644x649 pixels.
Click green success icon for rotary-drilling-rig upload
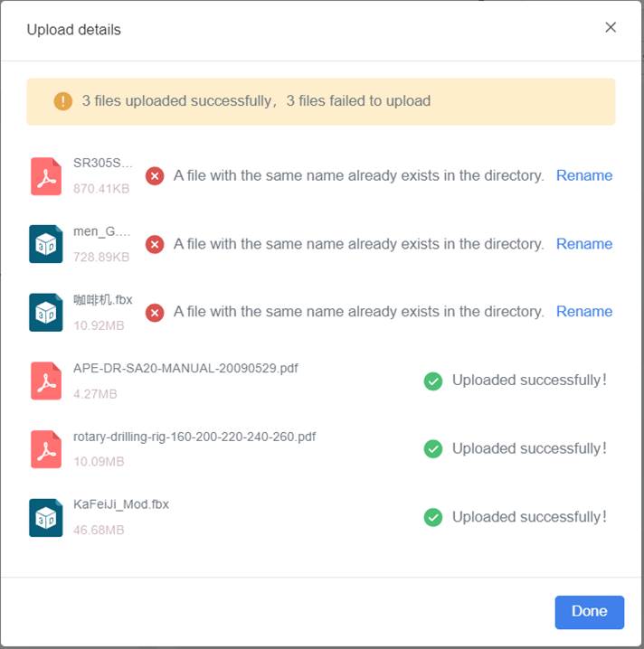click(x=433, y=449)
